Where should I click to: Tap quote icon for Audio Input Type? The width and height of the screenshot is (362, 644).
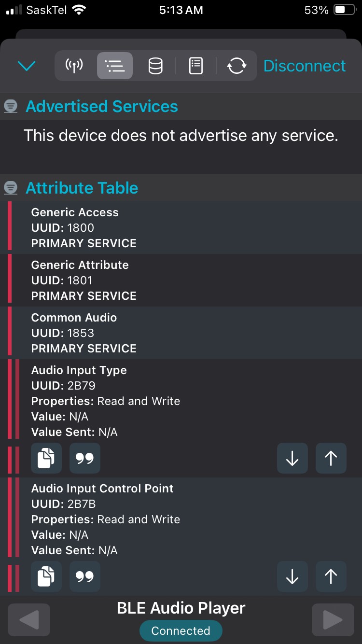pos(85,458)
